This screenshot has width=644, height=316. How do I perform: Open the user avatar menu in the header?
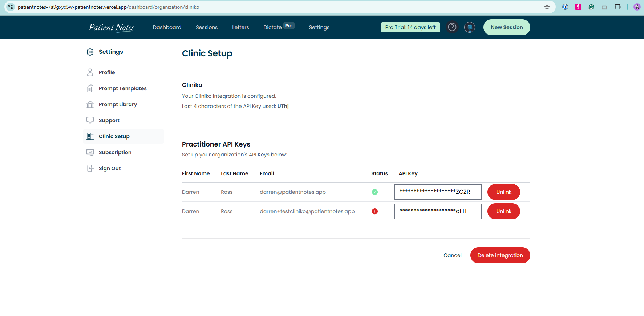tap(470, 27)
